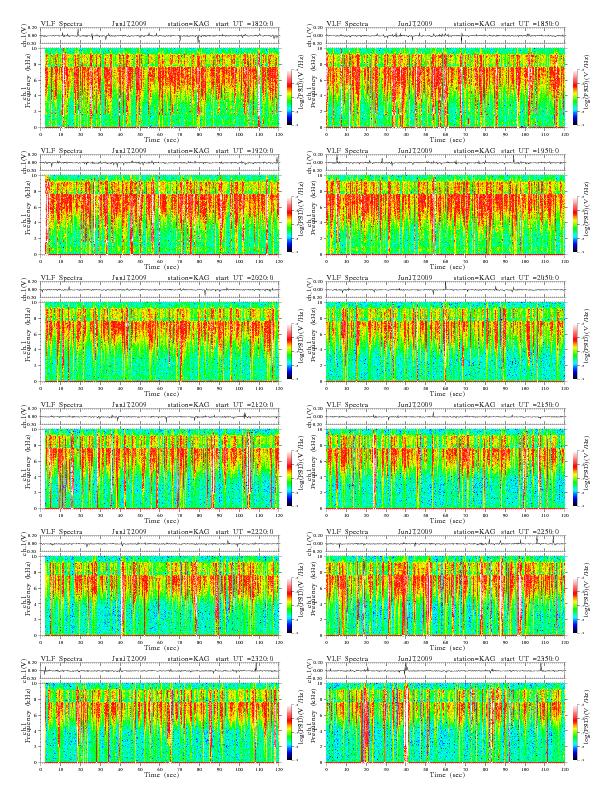Pick the color scale next to the 2050:0 plot
Screen dimensions: 612x792
pyautogui.click(x=575, y=352)
